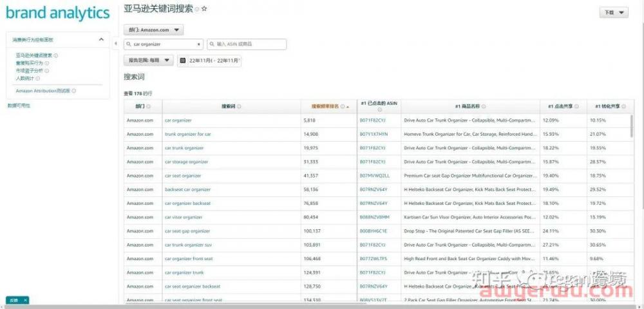Image resolution: width=644 pixels, height=309 pixels.
Task: Open search term link 'car storage organizer'
Action: tap(187, 162)
